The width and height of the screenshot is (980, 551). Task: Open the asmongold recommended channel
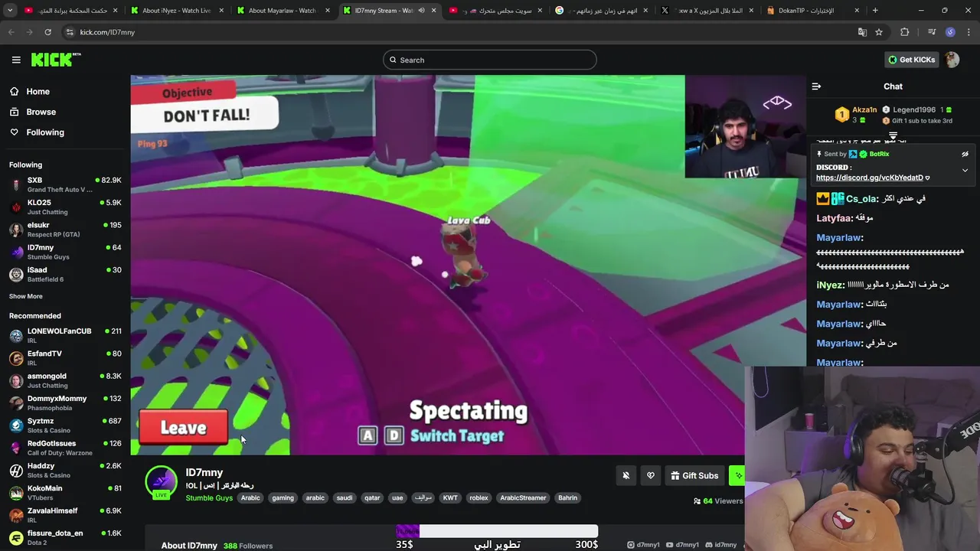coord(65,380)
